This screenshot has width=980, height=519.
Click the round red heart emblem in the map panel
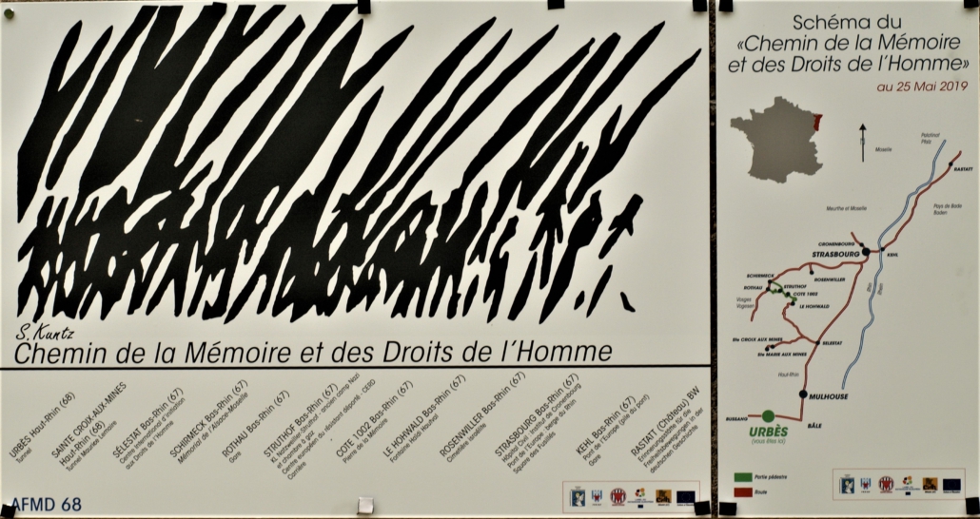886,484
